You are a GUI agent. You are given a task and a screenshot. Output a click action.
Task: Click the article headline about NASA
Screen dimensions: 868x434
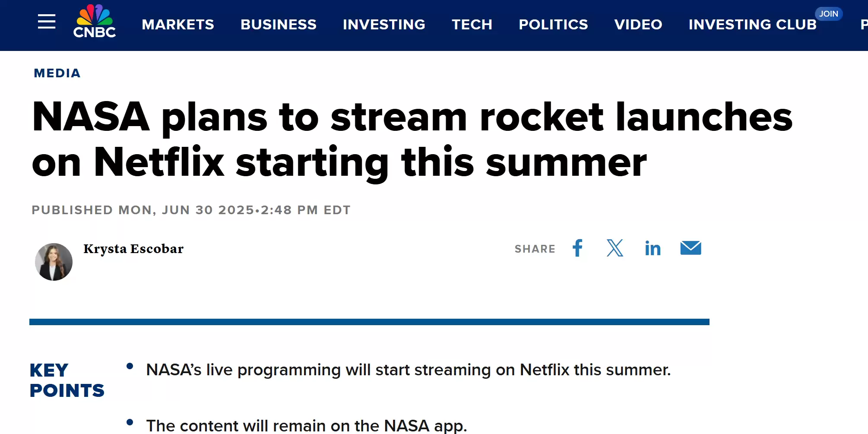412,139
